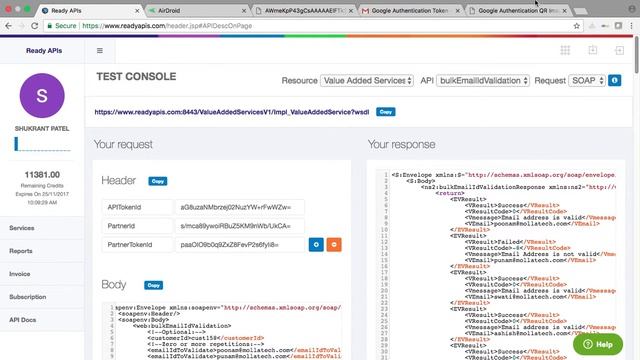Click the PartnerId value field

click(240, 226)
